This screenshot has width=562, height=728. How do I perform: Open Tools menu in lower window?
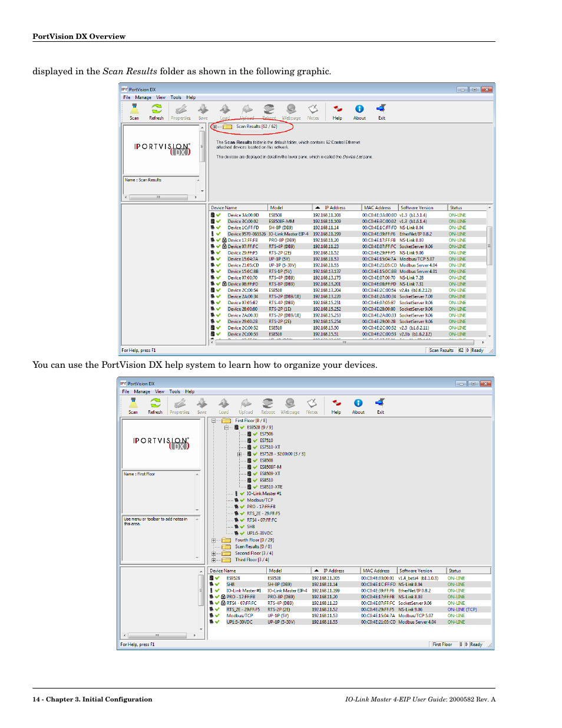point(175,391)
